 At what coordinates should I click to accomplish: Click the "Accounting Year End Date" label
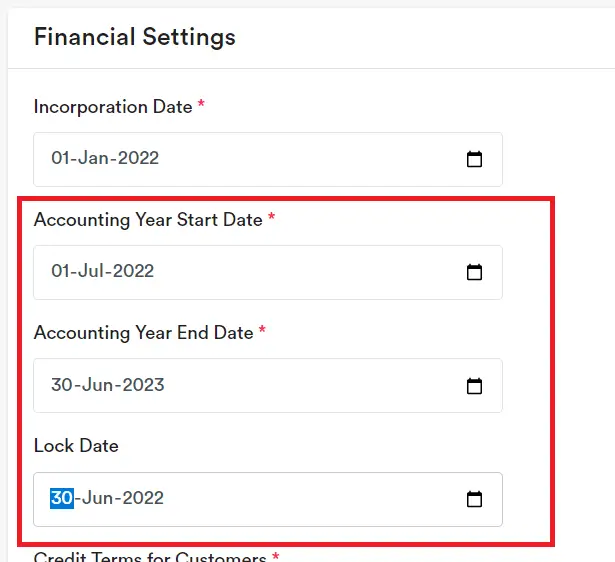[143, 333]
